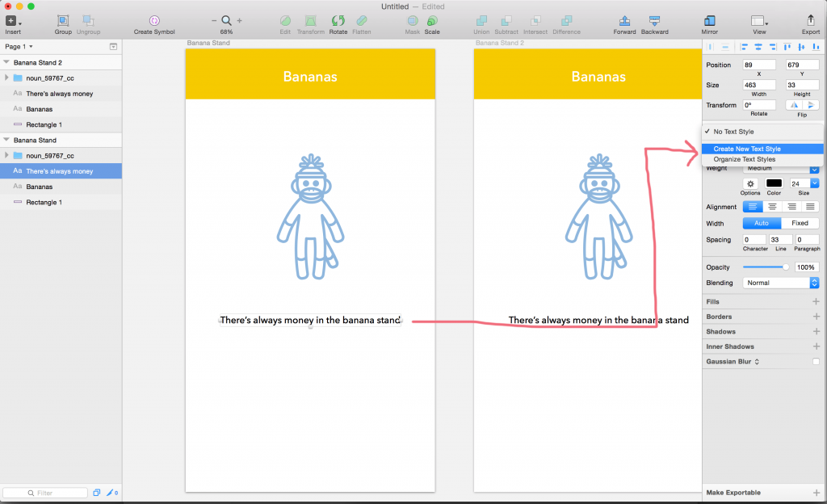Select the Rotate tool in toolbar

pyautogui.click(x=338, y=21)
